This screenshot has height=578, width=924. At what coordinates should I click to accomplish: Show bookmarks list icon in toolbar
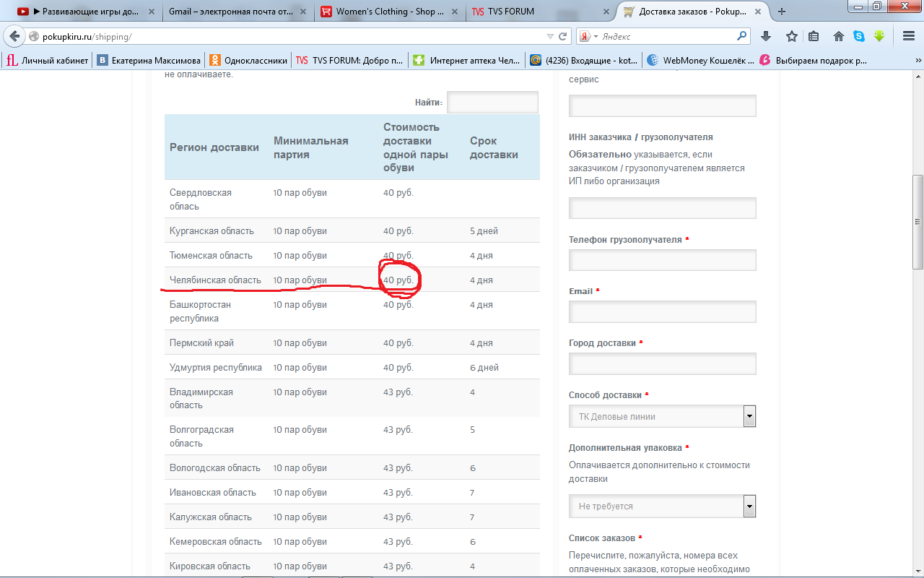pos(814,36)
